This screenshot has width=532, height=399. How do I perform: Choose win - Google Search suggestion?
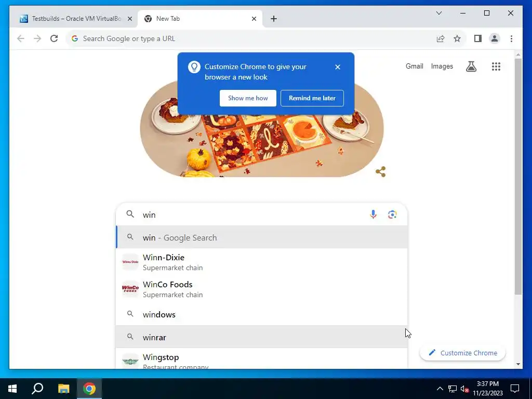point(261,237)
